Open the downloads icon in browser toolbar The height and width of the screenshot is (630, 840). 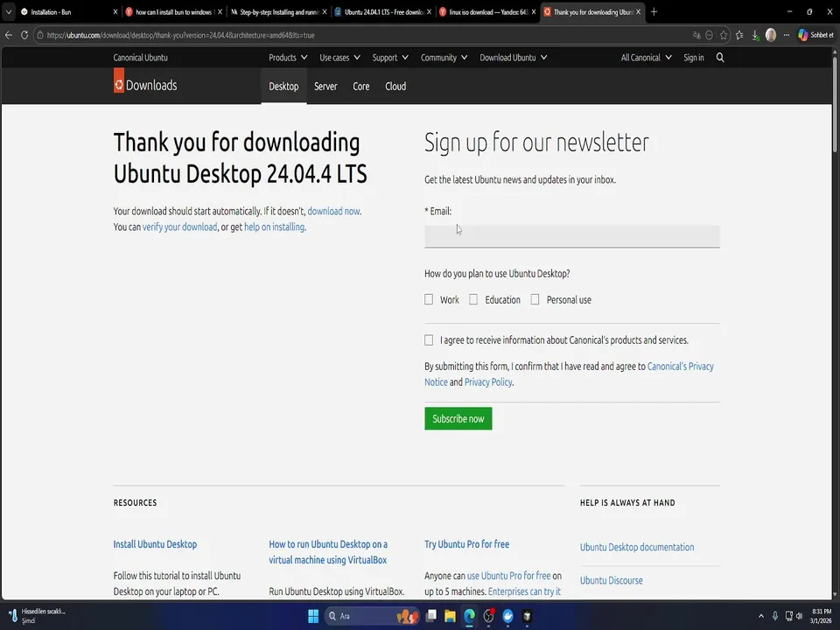click(755, 35)
